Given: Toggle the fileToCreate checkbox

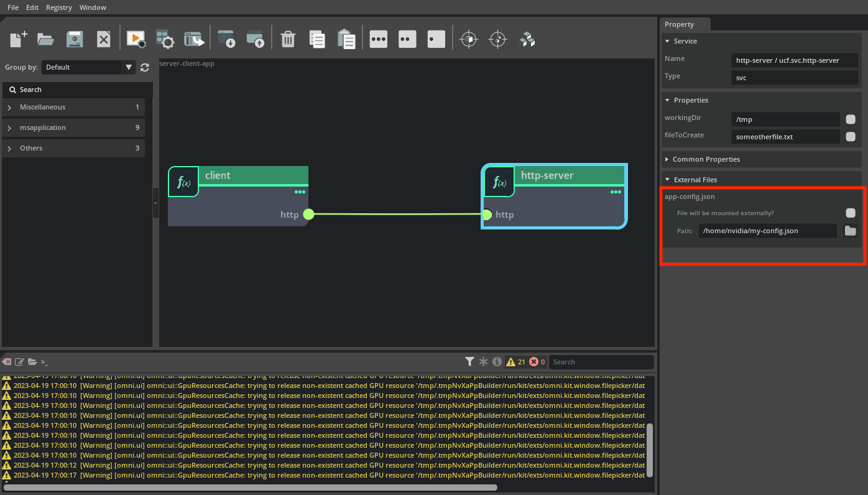Looking at the screenshot, I should click(850, 137).
